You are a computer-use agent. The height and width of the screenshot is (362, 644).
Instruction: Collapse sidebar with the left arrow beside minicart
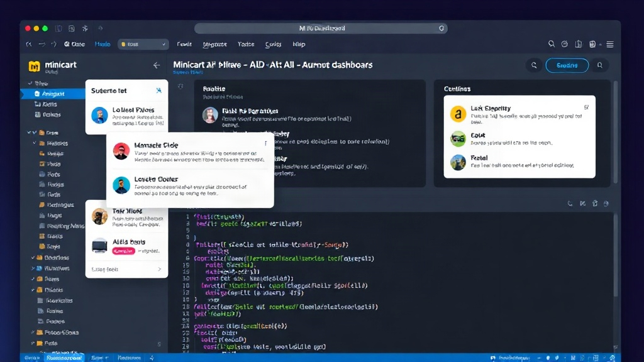(x=157, y=65)
